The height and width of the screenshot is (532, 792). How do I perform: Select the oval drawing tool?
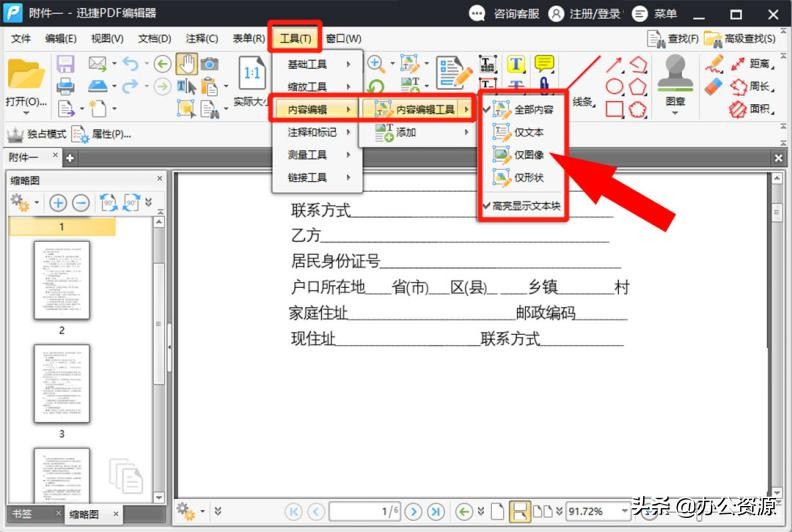tap(614, 86)
